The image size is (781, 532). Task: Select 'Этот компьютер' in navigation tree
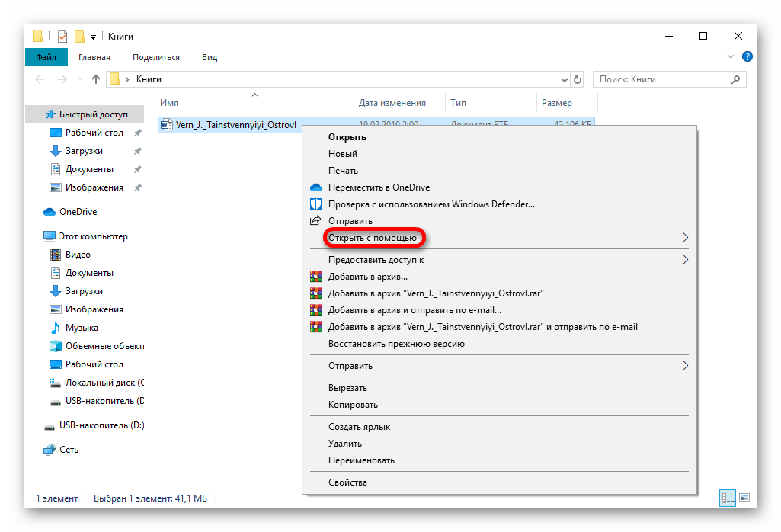click(x=93, y=236)
